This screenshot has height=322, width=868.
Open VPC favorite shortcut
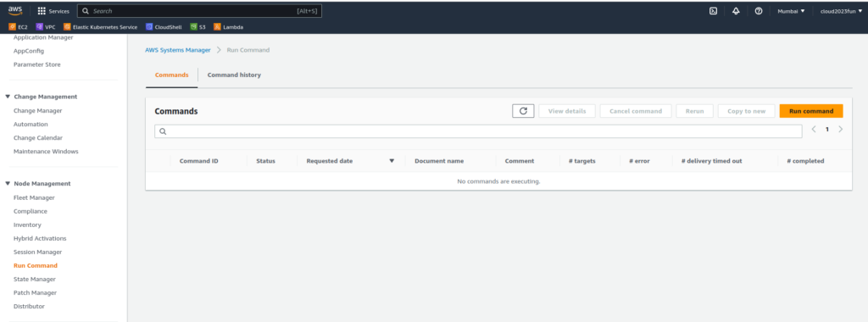46,26
